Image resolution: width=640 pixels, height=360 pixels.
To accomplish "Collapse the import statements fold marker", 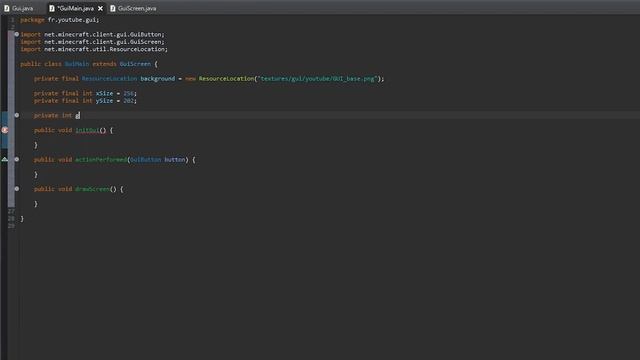I will click(x=17, y=34).
